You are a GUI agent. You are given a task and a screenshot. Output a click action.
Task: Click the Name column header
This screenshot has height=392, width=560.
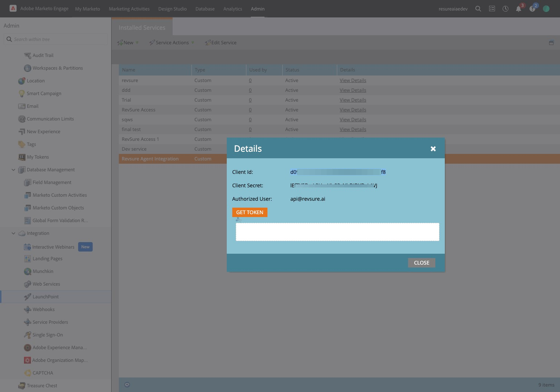[155, 70]
